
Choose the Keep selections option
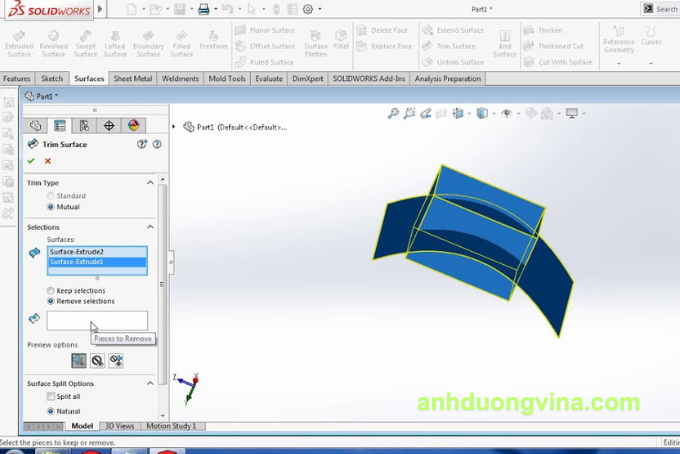click(x=51, y=291)
